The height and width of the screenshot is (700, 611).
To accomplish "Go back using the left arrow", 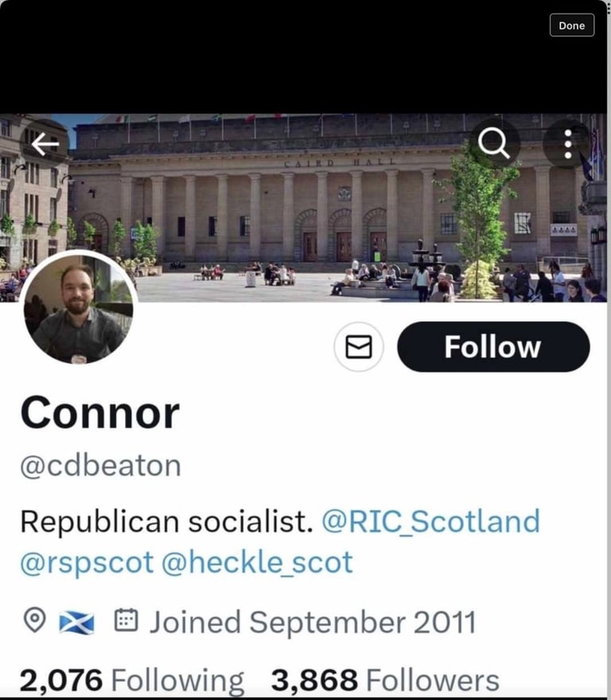I will tap(45, 144).
